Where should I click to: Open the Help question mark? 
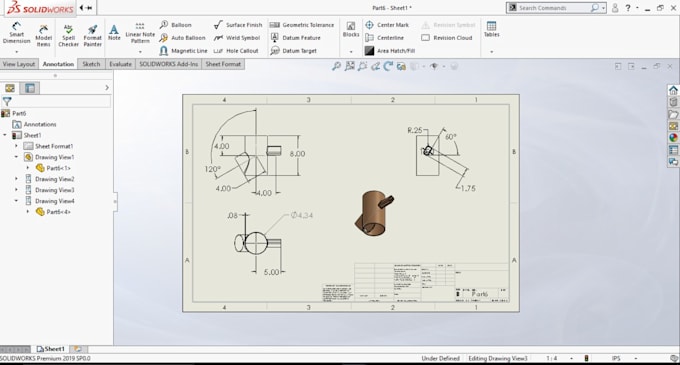tap(628, 8)
